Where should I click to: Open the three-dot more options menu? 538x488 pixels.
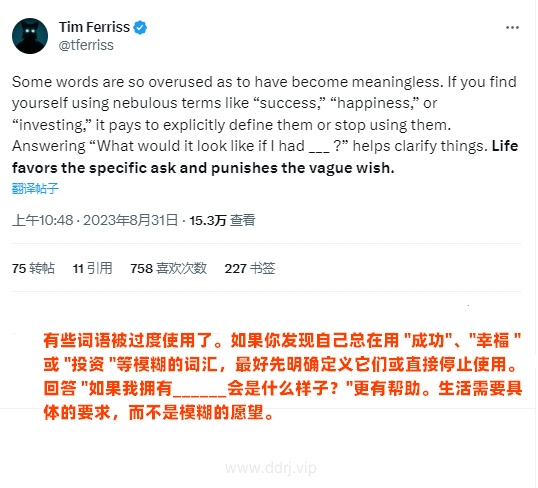click(512, 27)
